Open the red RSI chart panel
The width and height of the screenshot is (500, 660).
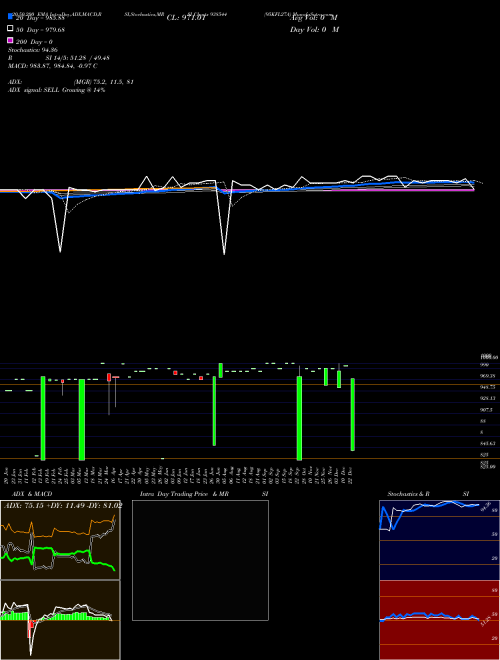click(x=439, y=620)
